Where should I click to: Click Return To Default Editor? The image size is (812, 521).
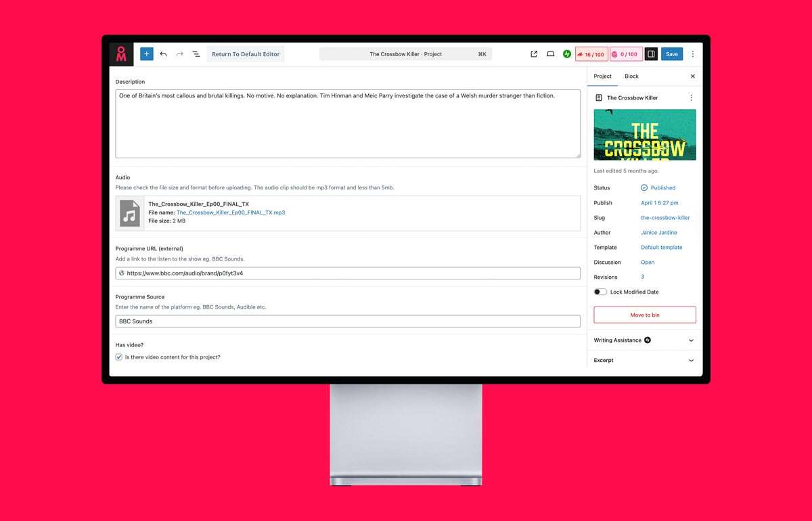tap(246, 54)
